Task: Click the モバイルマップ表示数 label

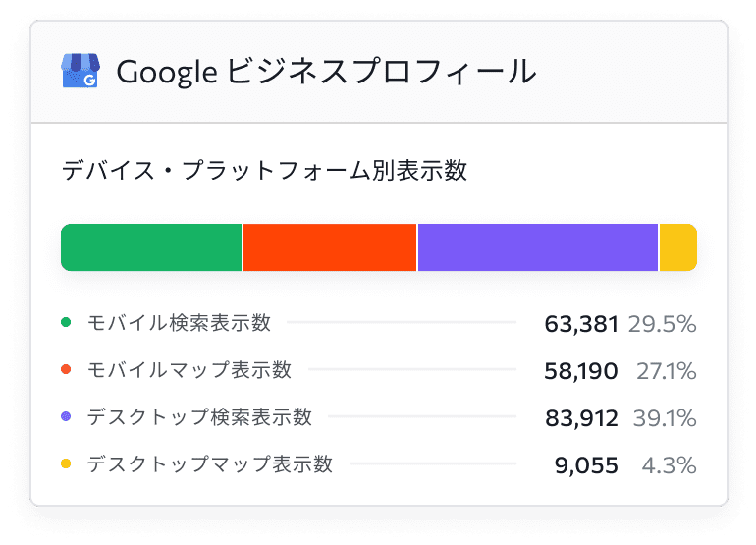Action: [x=189, y=370]
